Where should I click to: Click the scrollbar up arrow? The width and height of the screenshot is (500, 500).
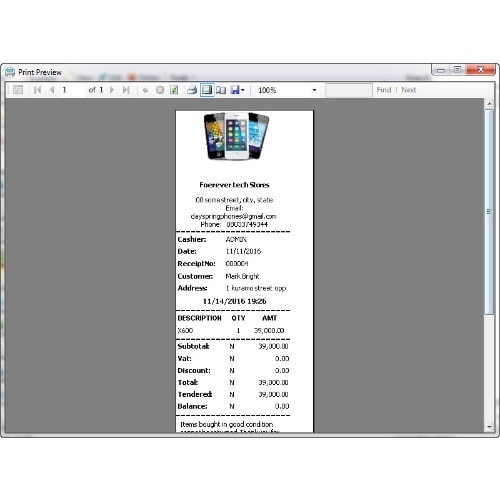(489, 104)
